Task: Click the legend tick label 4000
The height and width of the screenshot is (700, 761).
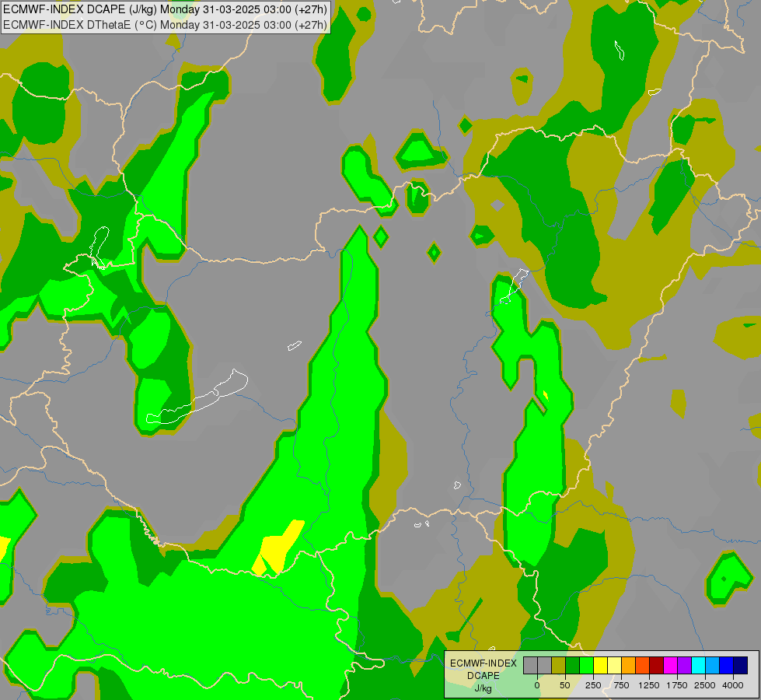Action: (733, 685)
